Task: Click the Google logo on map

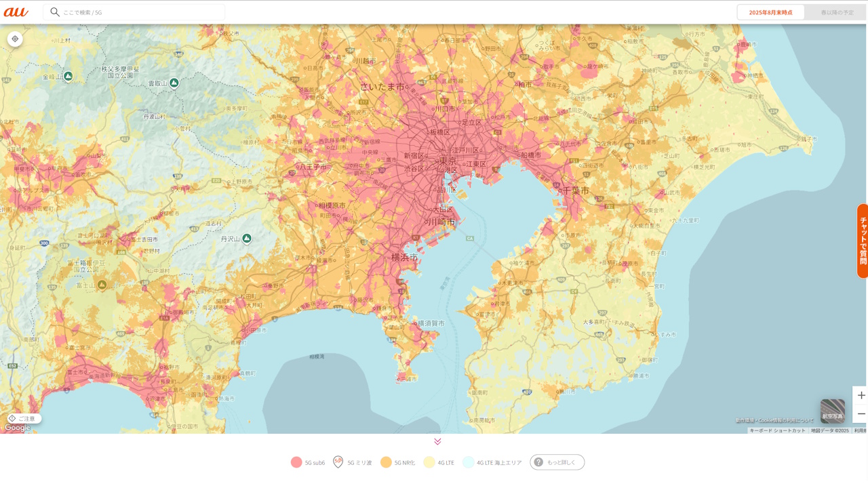Action: point(18,428)
